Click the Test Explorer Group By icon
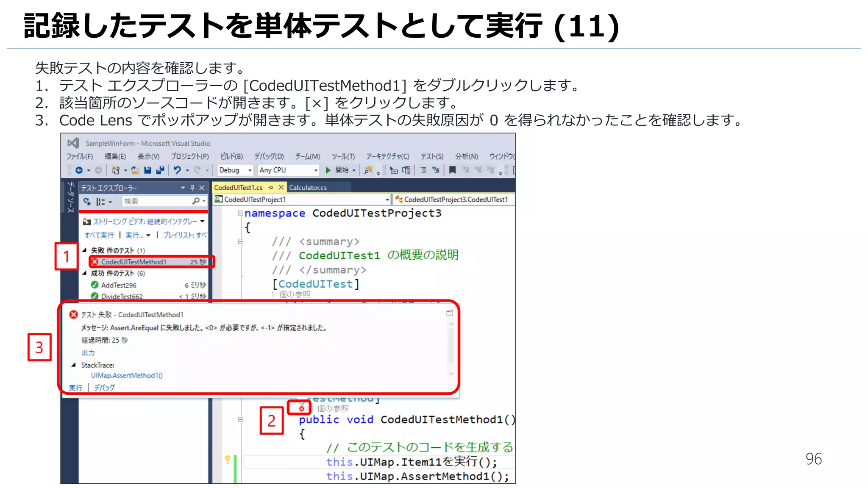Viewport: 868px width, 488px height. click(x=100, y=202)
